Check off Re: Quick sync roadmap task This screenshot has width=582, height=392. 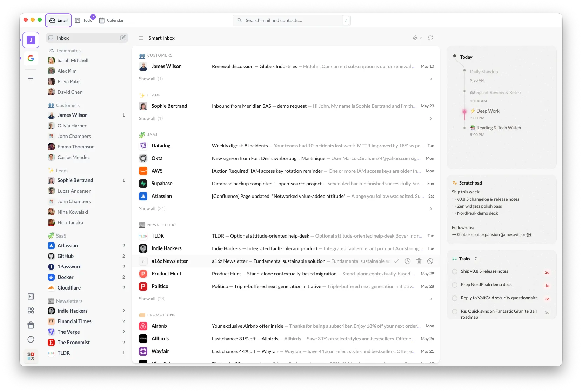[x=455, y=312]
